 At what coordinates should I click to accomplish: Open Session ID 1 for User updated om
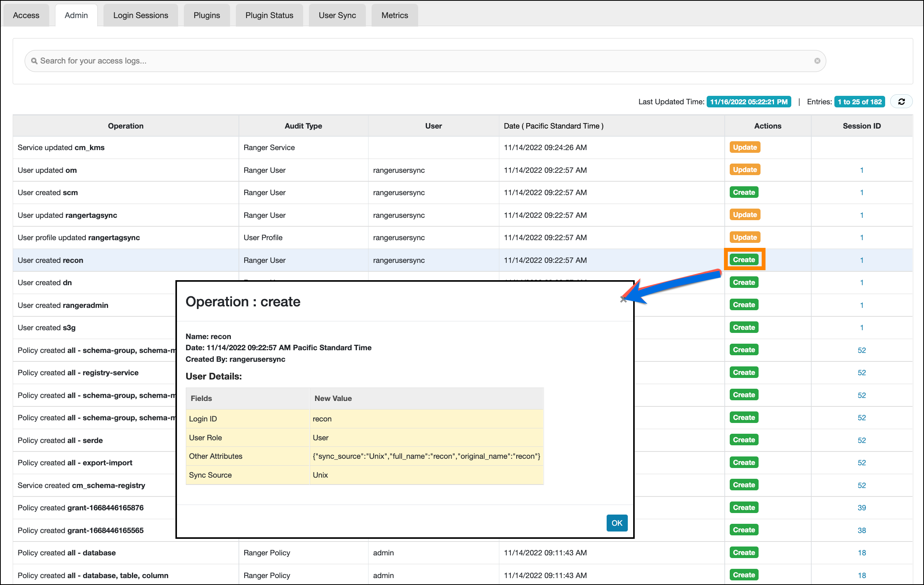click(x=862, y=170)
